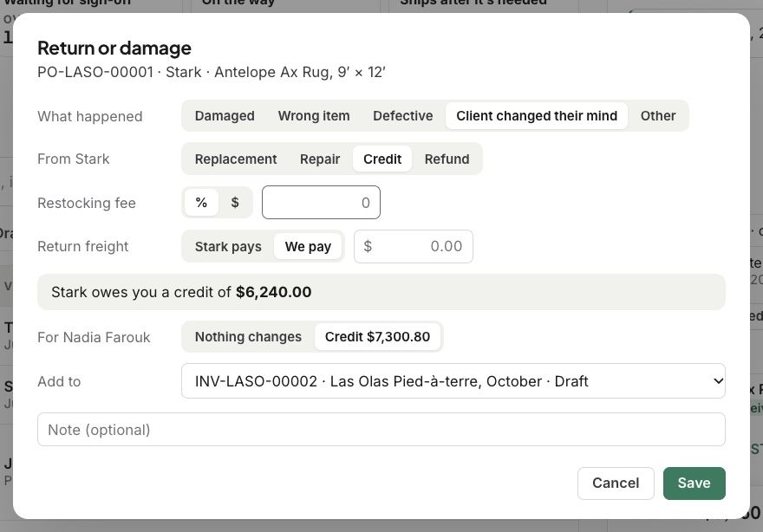Set return freight to Stark pays
This screenshot has height=532, width=763.
point(228,247)
